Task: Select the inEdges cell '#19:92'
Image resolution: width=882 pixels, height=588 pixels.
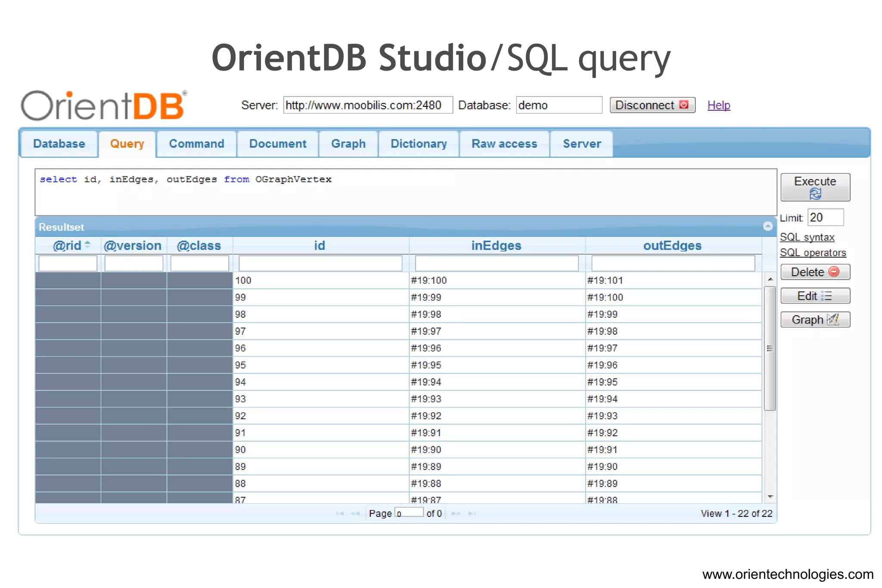Action: click(497, 416)
